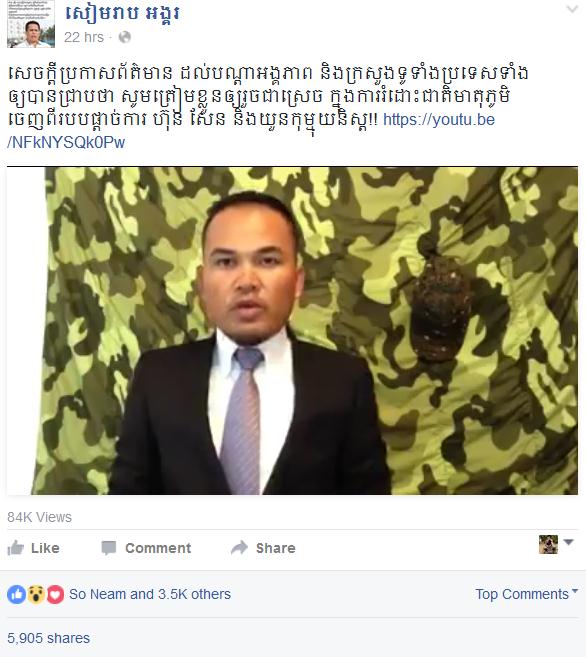The height and width of the screenshot is (657, 586).
Task: Open the 5,905 shares list
Action: coord(49,638)
